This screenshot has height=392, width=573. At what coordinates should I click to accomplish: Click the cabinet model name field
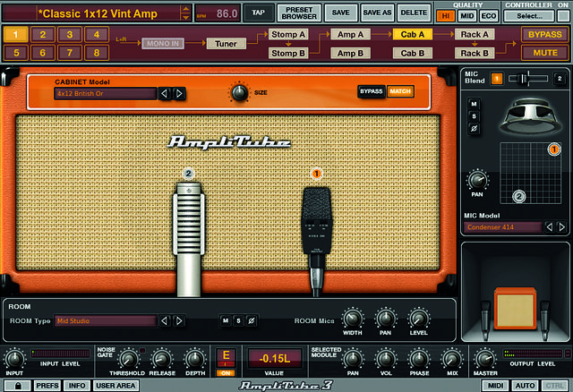(x=106, y=93)
